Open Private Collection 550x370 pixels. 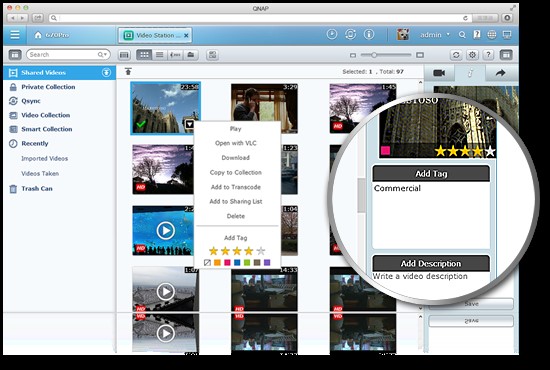click(x=48, y=87)
